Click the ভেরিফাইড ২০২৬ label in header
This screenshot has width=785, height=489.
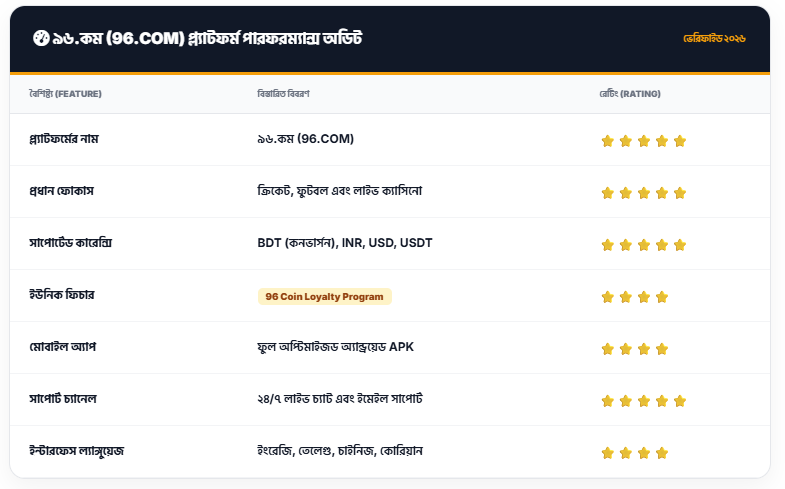(714, 39)
